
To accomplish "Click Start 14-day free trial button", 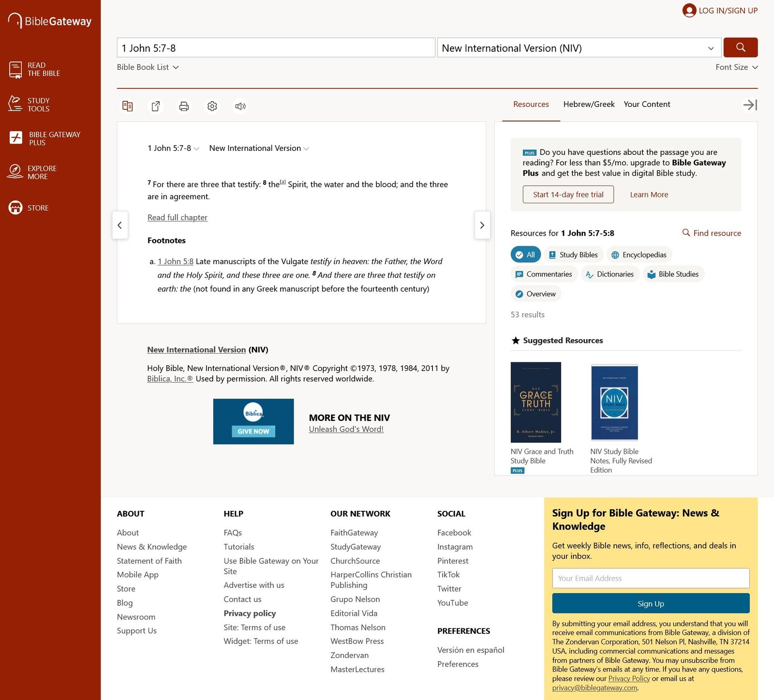I will point(568,194).
